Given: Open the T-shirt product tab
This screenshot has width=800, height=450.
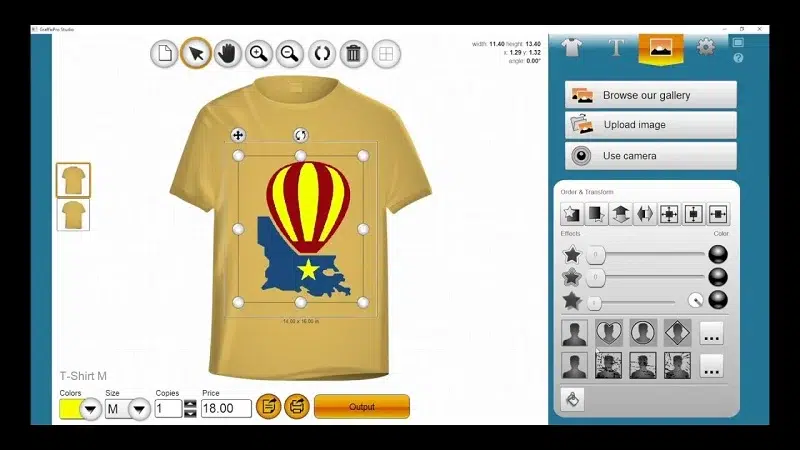Looking at the screenshot, I should click(x=571, y=47).
